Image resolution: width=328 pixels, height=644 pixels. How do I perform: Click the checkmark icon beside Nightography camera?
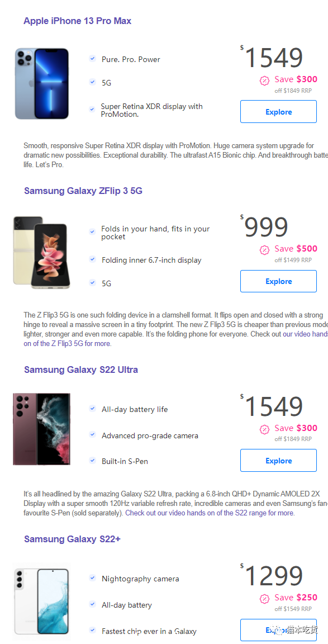click(x=92, y=578)
